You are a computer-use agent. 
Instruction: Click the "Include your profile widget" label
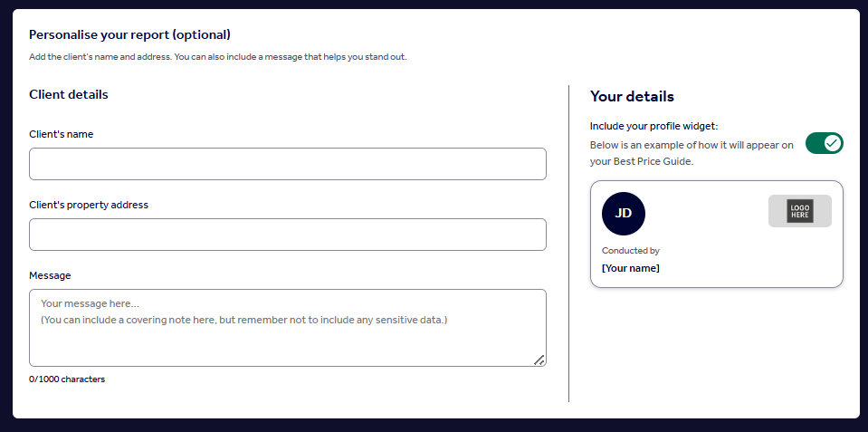point(653,126)
